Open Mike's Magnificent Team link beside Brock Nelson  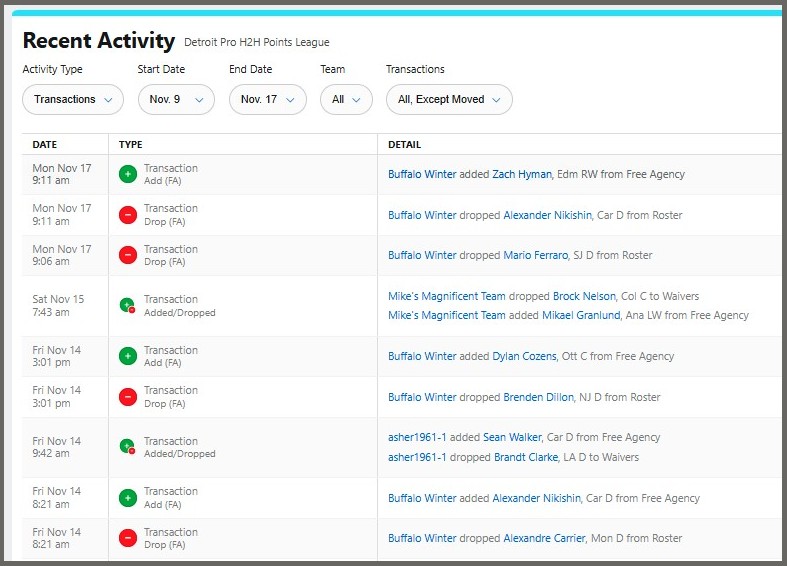446,297
